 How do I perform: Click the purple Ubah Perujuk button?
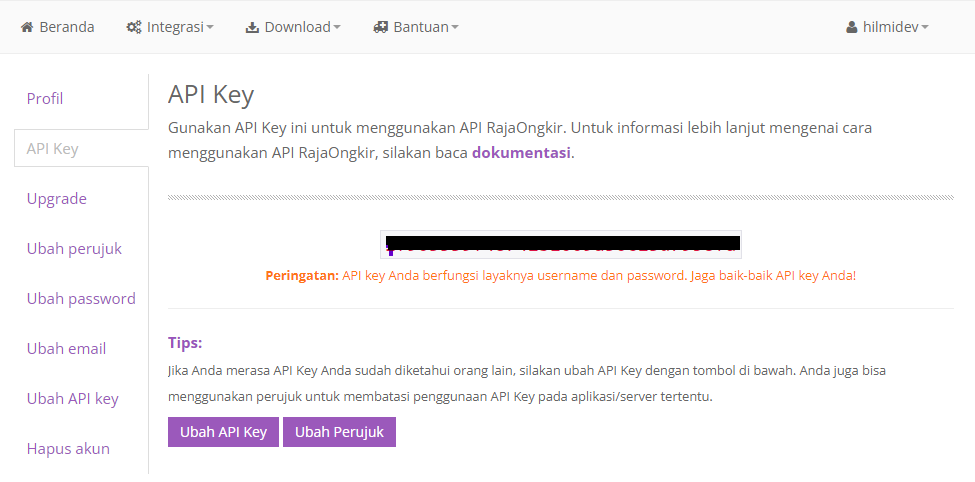[340, 432]
